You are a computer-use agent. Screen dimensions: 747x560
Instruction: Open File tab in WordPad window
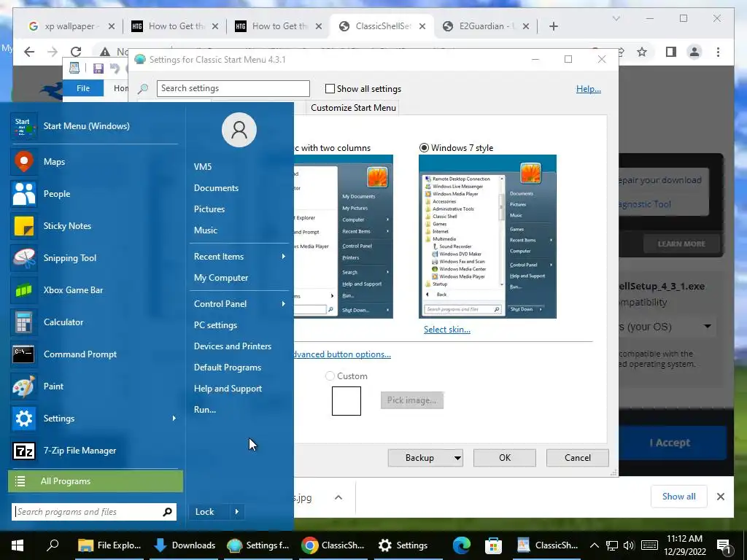[83, 88]
